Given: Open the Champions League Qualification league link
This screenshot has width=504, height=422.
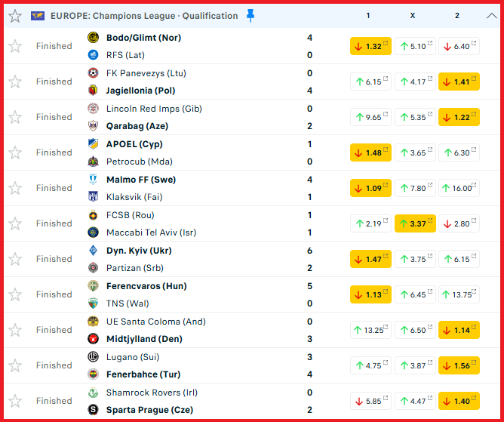Looking at the screenshot, I should tap(143, 16).
